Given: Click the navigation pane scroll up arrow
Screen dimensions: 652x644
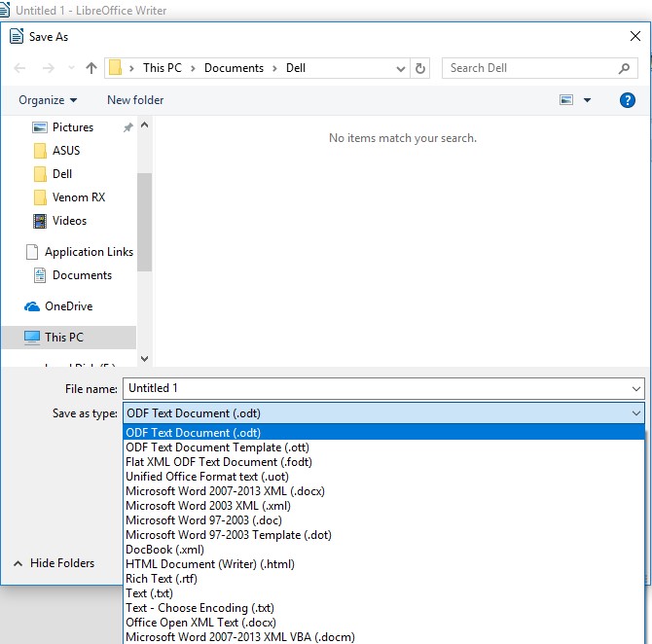Looking at the screenshot, I should pos(145,125).
